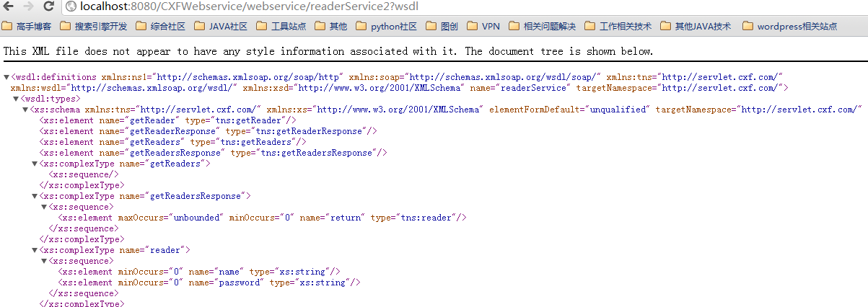Click the xs:element name="getReadersResponse" line
Image resolution: width=868 pixels, height=307 pixels.
(x=213, y=153)
